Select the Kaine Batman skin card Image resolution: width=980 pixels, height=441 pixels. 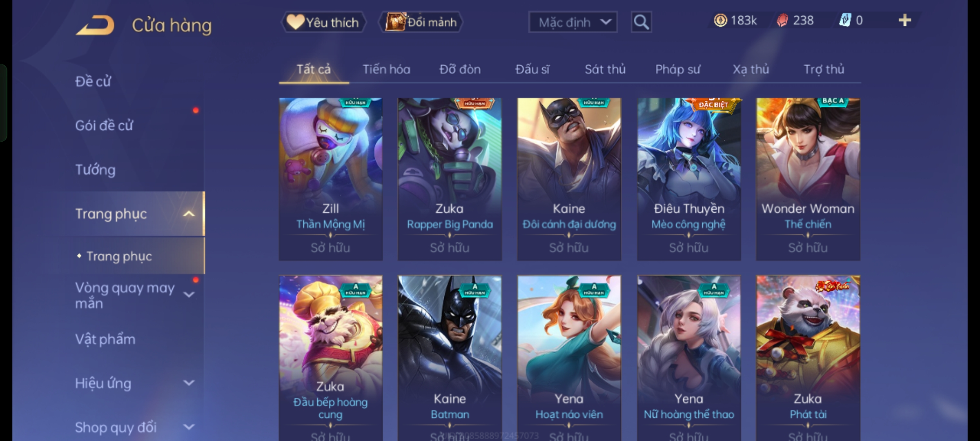point(450,358)
